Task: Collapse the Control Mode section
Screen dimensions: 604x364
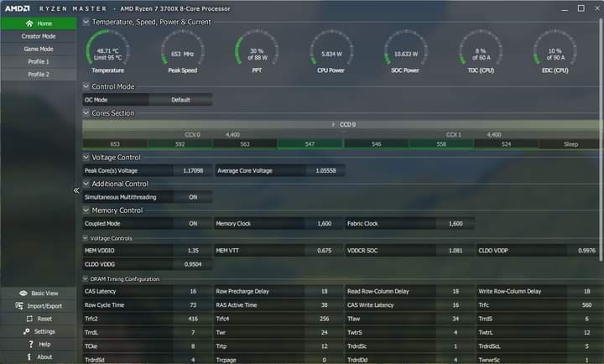Action: coord(86,86)
